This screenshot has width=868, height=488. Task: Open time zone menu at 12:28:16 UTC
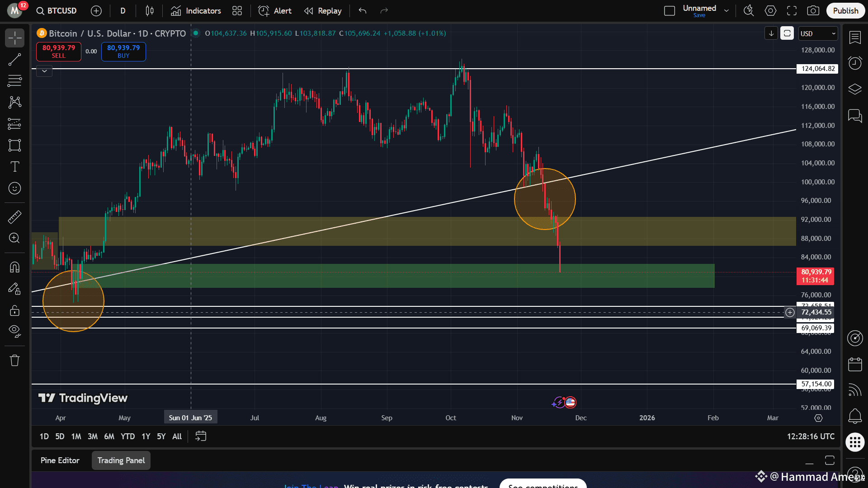click(x=811, y=436)
